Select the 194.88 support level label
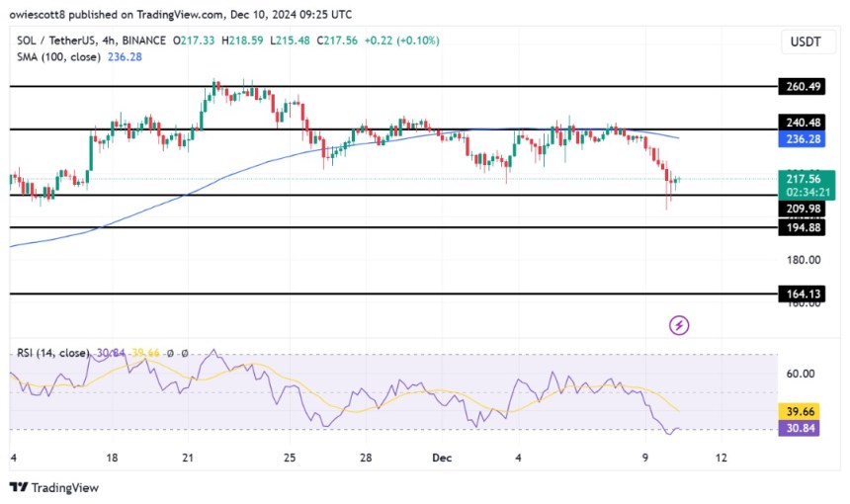This screenshot has height=504, width=850. (802, 227)
